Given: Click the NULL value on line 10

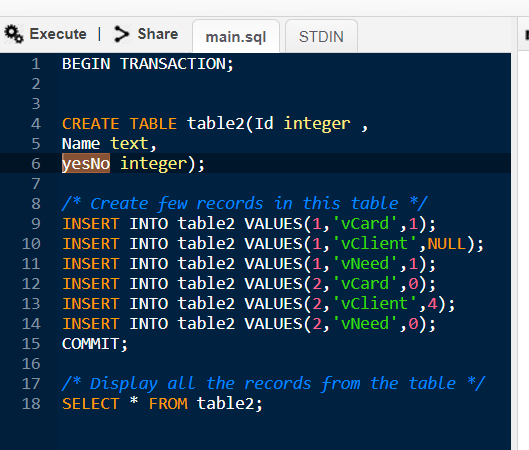Looking at the screenshot, I should (x=447, y=244).
